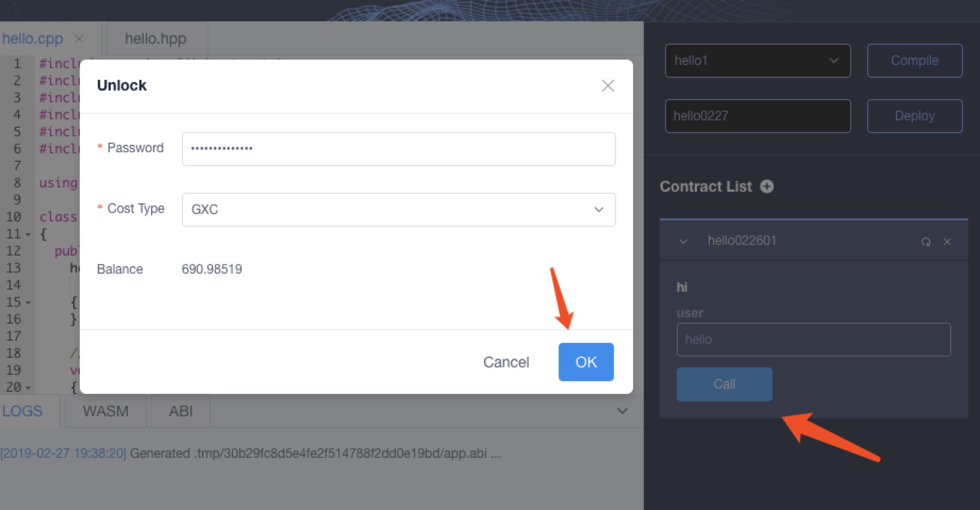
Task: Click the user input field containing hello
Action: 813,340
